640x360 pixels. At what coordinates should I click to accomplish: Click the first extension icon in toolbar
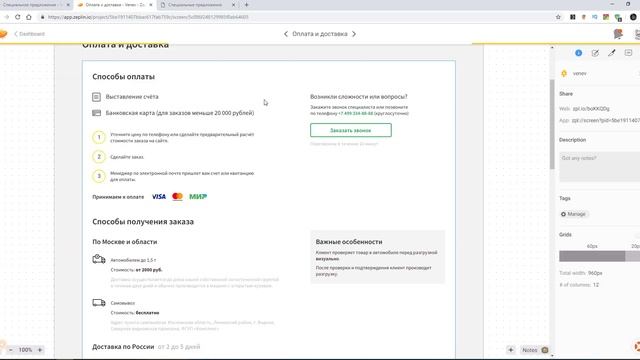tap(573, 17)
